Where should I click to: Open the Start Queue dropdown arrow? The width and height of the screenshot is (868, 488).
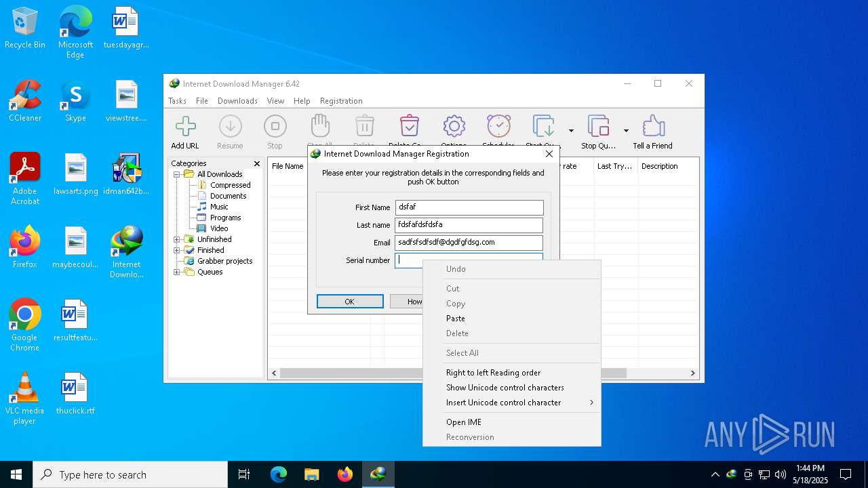click(x=571, y=131)
